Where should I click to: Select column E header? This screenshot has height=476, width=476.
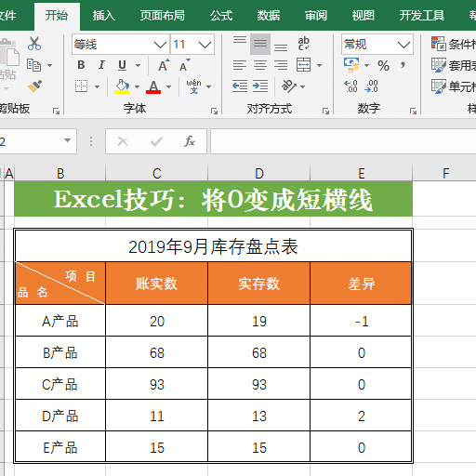click(362, 173)
